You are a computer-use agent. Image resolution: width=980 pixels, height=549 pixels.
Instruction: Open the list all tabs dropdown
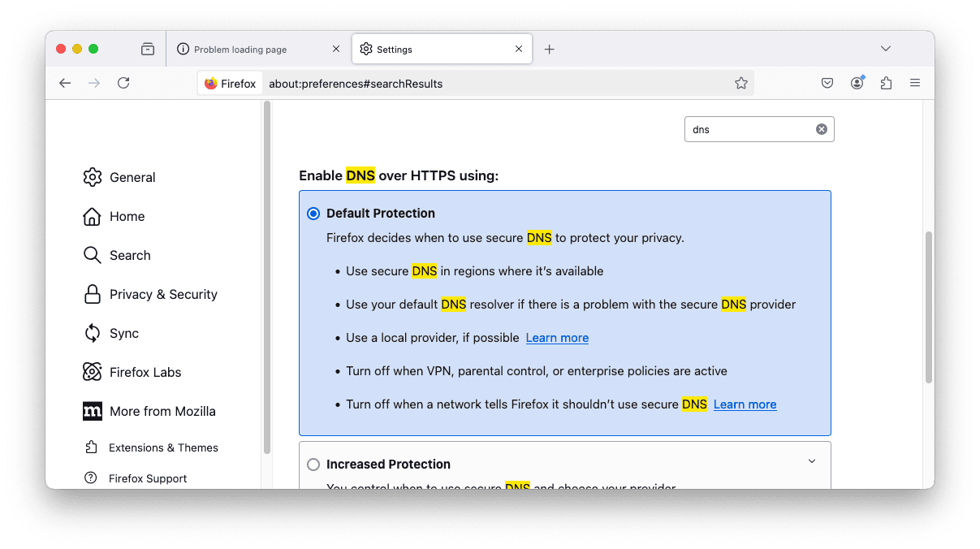click(x=886, y=49)
